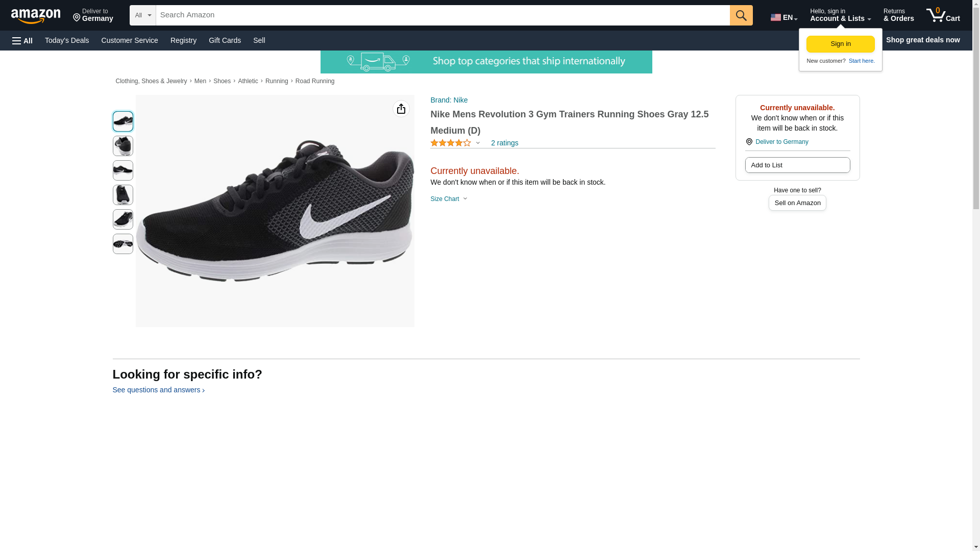Click the magnifier search button
Viewport: 980px width, 551px height.
pyautogui.click(x=741, y=15)
